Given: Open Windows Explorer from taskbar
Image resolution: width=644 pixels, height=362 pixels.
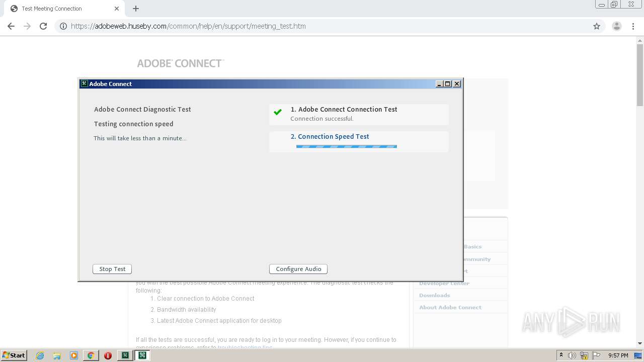Looking at the screenshot, I should click(x=57, y=355).
